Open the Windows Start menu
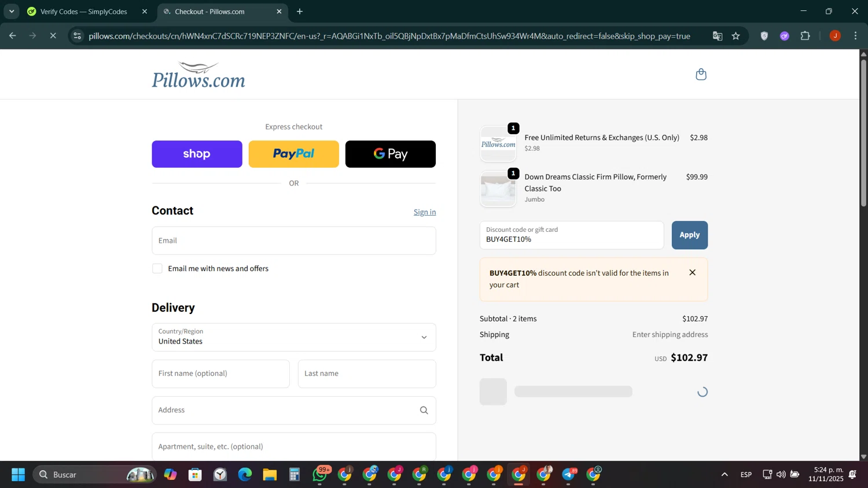The height and width of the screenshot is (488, 868). (x=18, y=475)
